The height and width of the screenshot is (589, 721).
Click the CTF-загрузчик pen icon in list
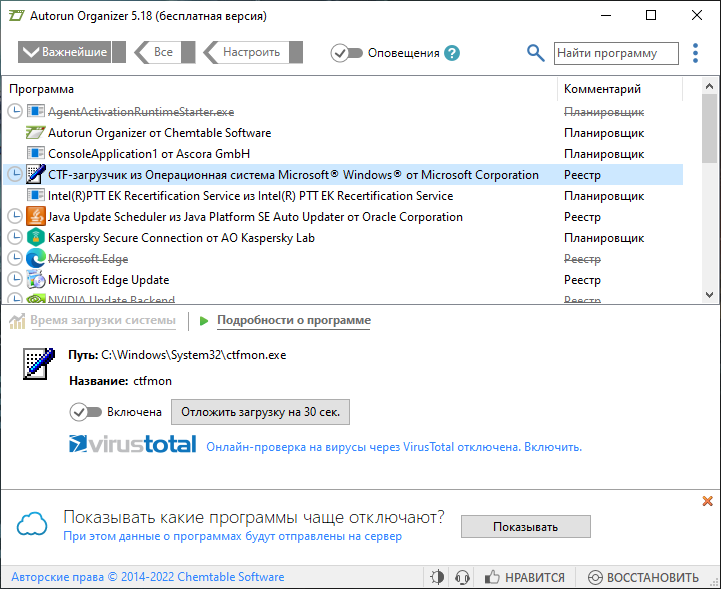point(35,174)
